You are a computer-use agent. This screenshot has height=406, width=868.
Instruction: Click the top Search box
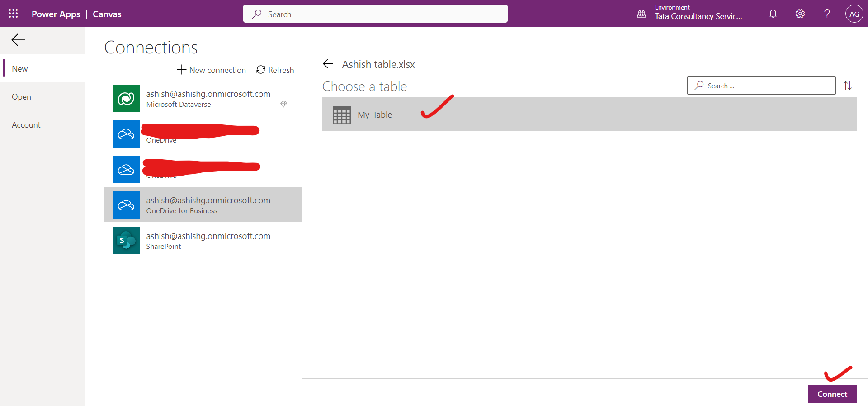pyautogui.click(x=375, y=14)
